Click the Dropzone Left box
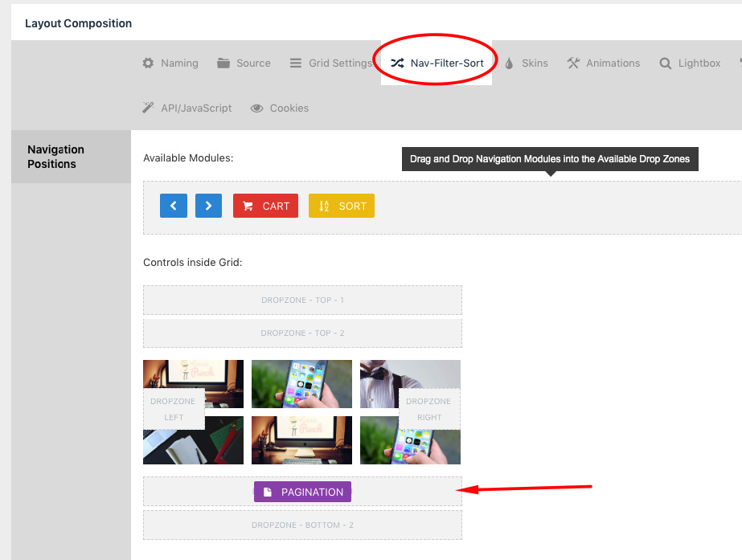The image size is (742, 560). (174, 409)
